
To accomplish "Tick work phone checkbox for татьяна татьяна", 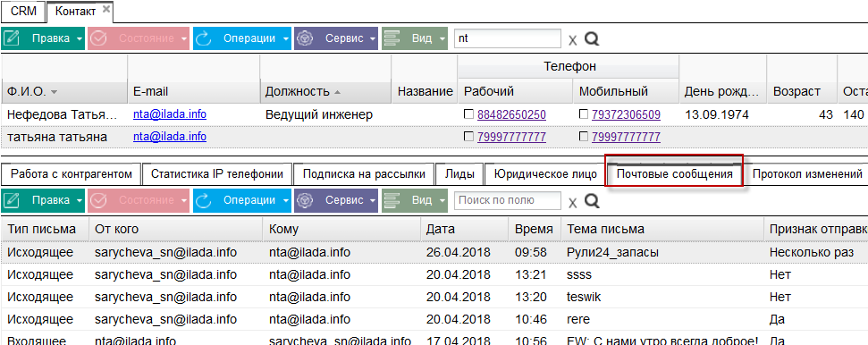I will point(468,136).
